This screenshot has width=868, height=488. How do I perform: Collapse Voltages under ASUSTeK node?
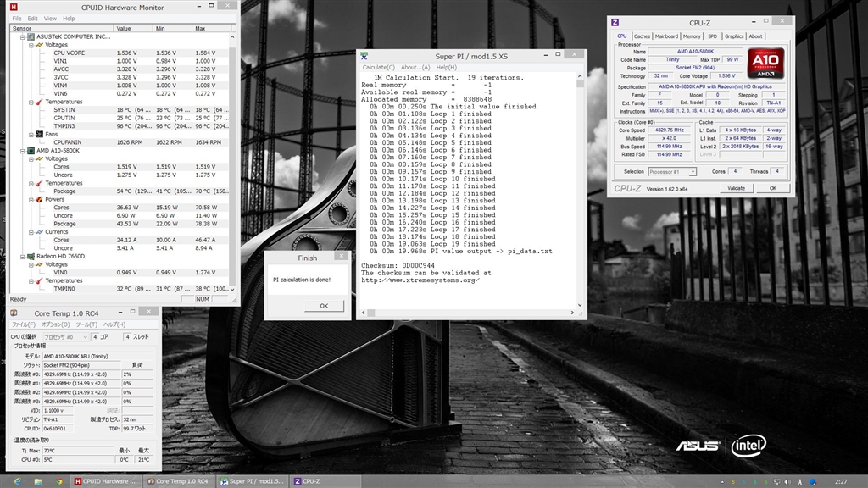pos(31,45)
